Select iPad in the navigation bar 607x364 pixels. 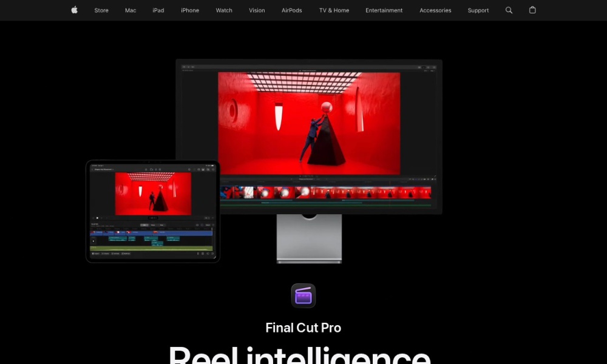[x=158, y=10]
